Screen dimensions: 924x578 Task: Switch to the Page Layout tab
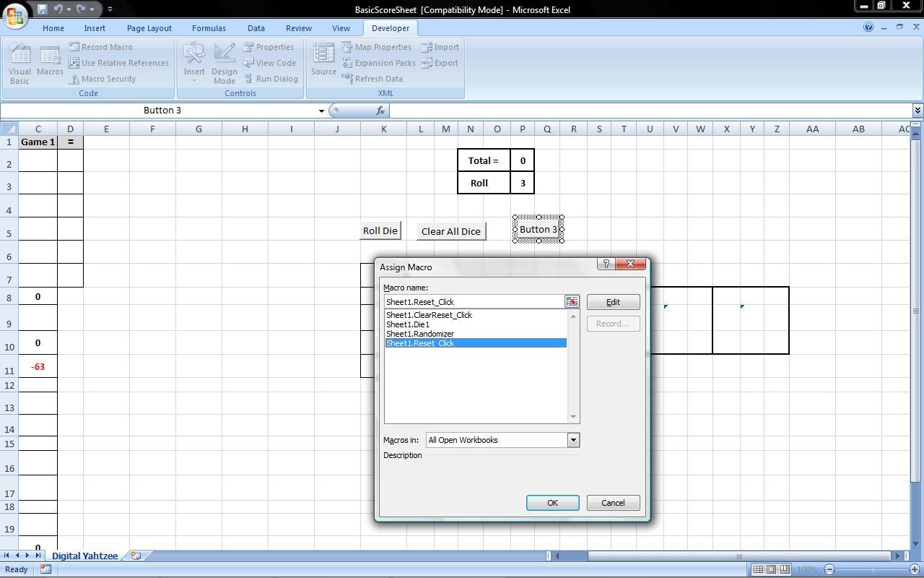point(149,28)
